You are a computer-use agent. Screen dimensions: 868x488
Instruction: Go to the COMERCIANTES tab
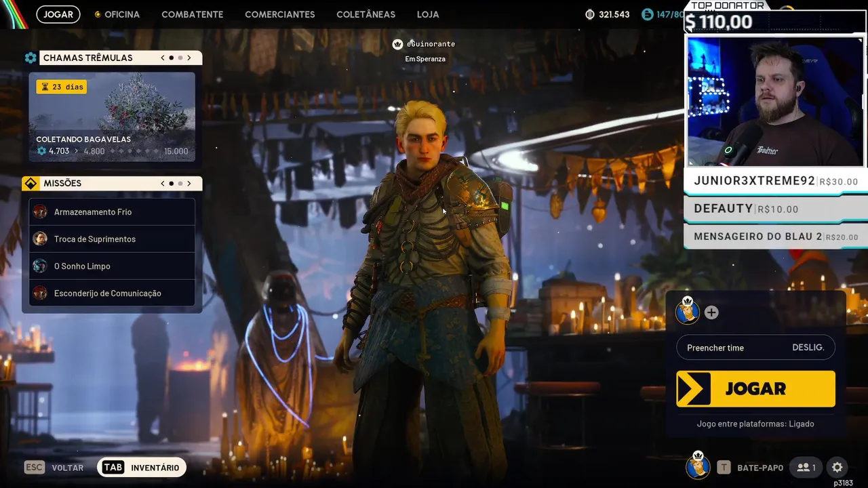pos(280,14)
